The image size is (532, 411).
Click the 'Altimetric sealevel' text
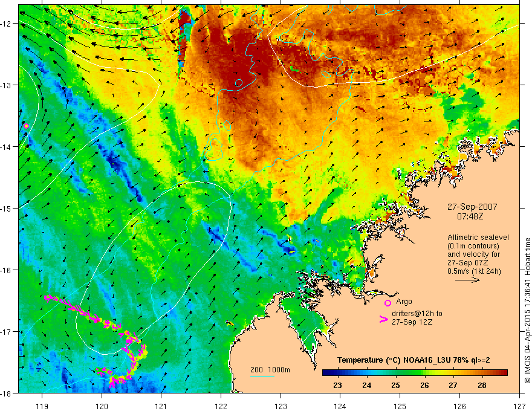click(478, 238)
